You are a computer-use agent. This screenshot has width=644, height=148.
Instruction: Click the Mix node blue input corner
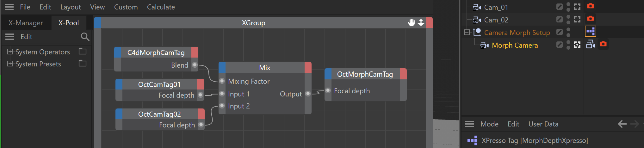pyautogui.click(x=222, y=67)
